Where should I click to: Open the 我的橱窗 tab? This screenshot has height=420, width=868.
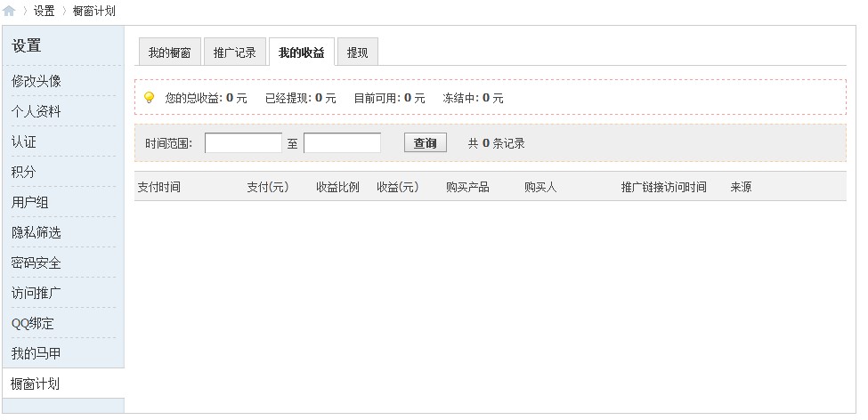point(169,52)
